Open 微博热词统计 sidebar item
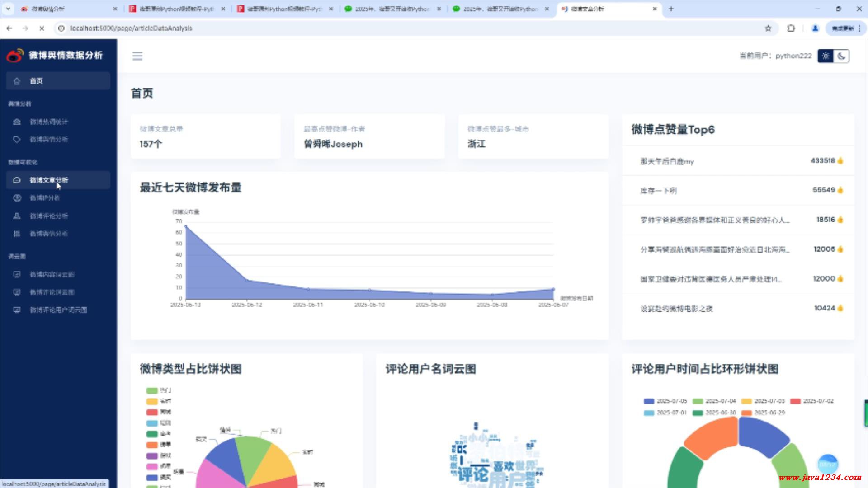Image resolution: width=868 pixels, height=488 pixels. pos(48,122)
